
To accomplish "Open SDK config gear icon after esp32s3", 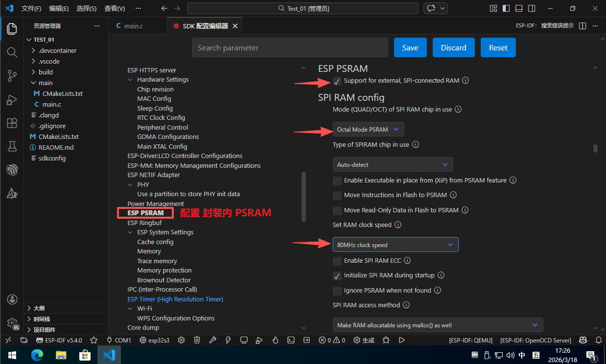I will 181,340.
